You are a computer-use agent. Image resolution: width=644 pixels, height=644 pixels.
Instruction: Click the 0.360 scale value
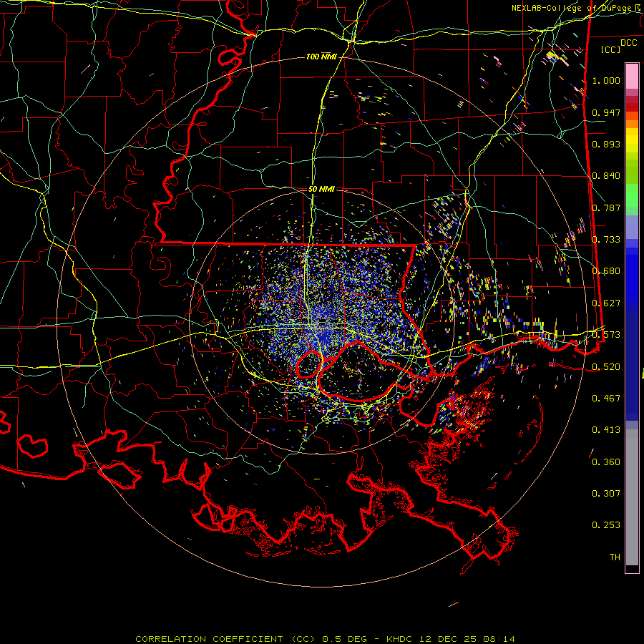606,462
